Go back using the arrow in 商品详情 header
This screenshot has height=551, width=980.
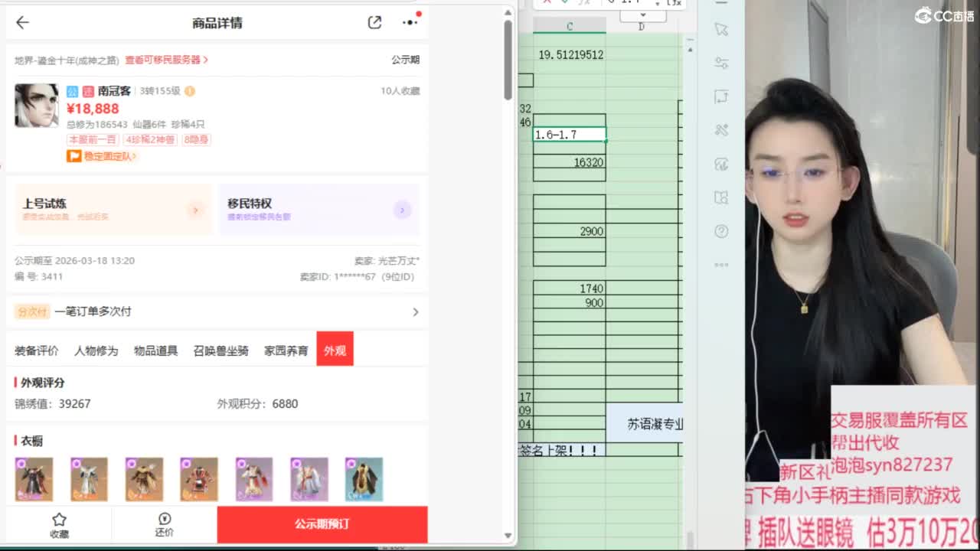tap(22, 23)
